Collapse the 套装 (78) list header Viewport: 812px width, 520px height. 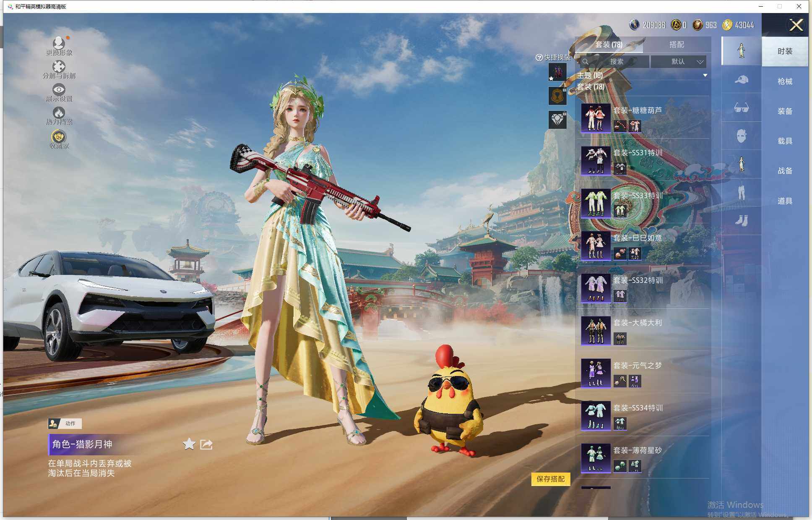[591, 87]
